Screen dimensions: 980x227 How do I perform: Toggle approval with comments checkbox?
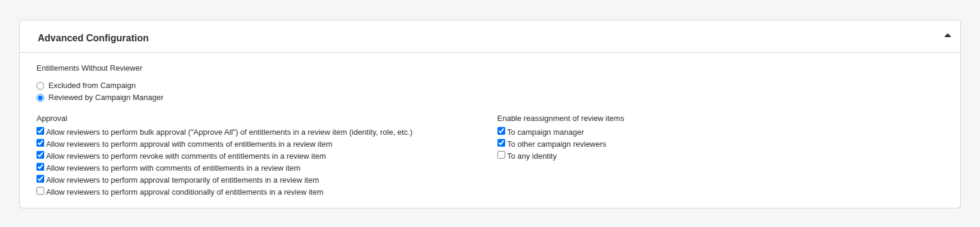40,143
